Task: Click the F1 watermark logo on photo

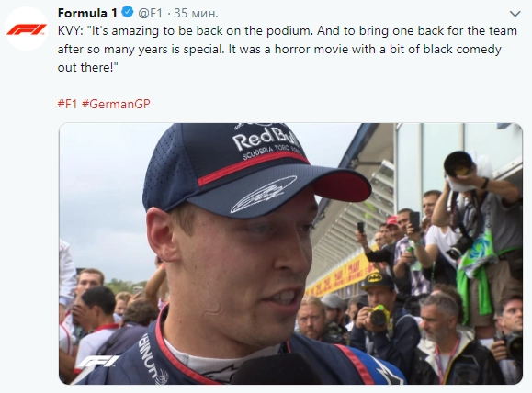Action: click(x=97, y=362)
